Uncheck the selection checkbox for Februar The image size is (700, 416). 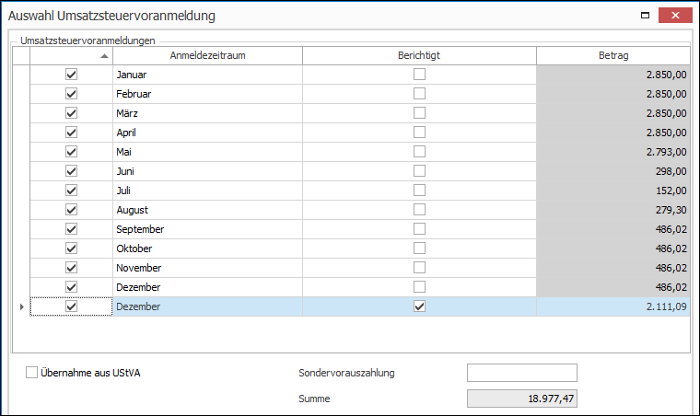tap(71, 94)
